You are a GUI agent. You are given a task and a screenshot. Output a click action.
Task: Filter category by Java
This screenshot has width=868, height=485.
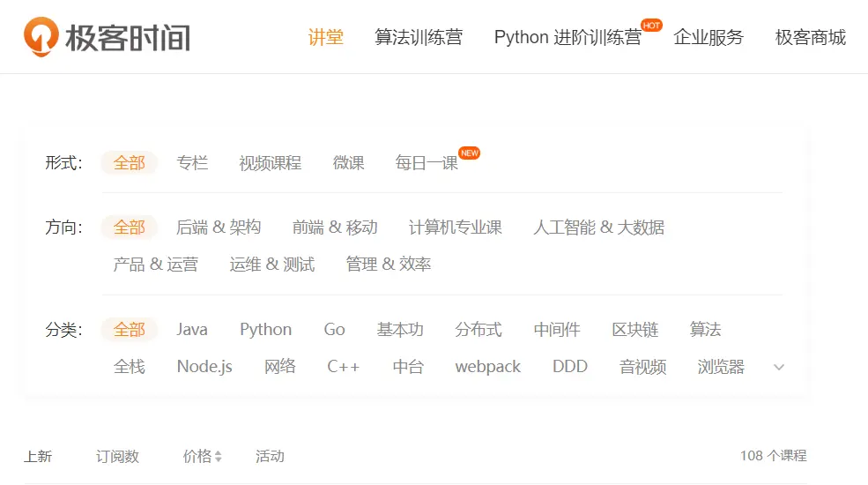point(192,330)
